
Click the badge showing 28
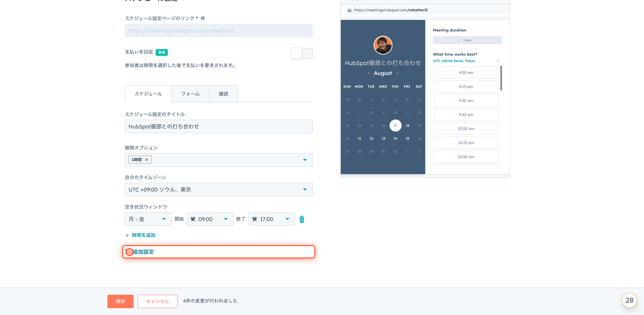[629, 300]
